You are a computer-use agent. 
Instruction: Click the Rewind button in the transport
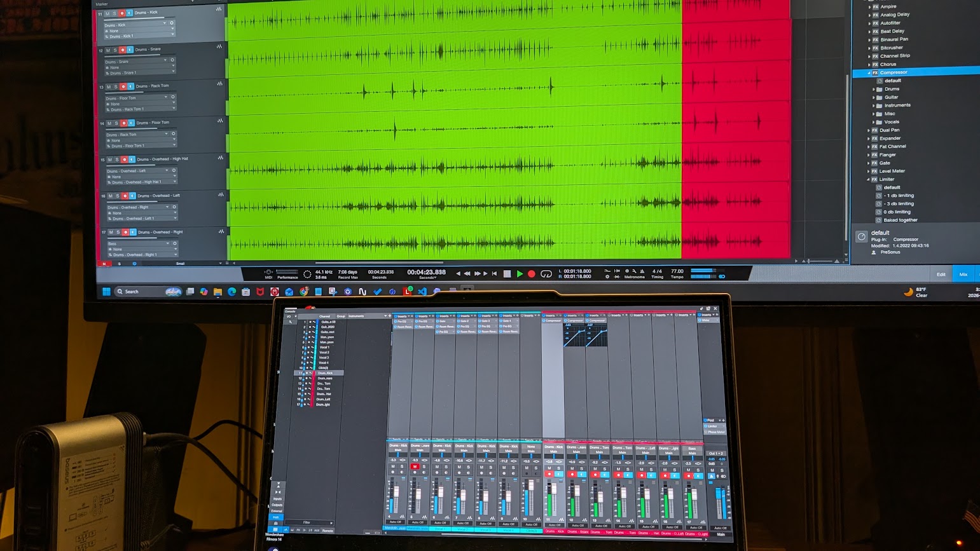coord(467,274)
